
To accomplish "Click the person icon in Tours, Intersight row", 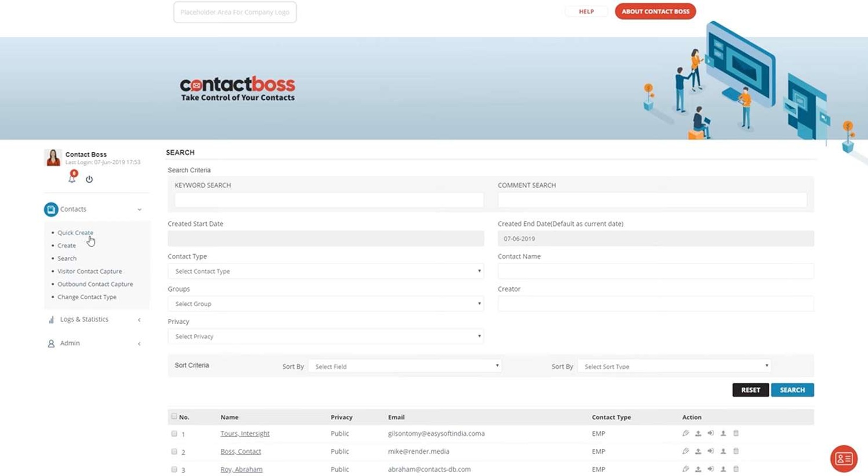I will pos(723,433).
